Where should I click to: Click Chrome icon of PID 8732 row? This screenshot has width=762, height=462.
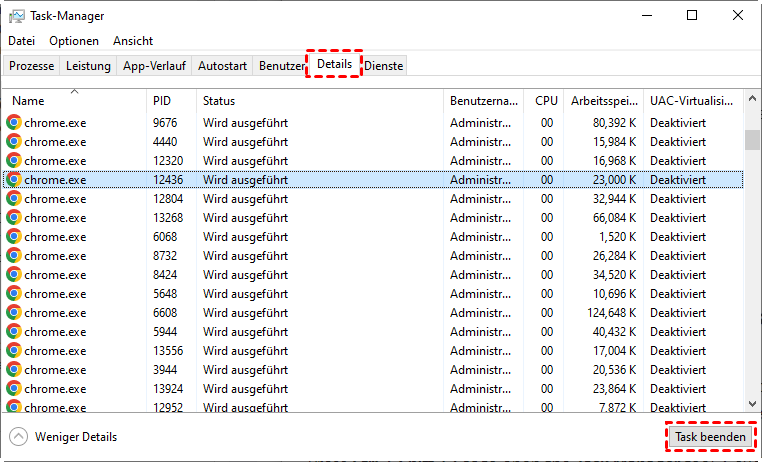[x=14, y=255]
